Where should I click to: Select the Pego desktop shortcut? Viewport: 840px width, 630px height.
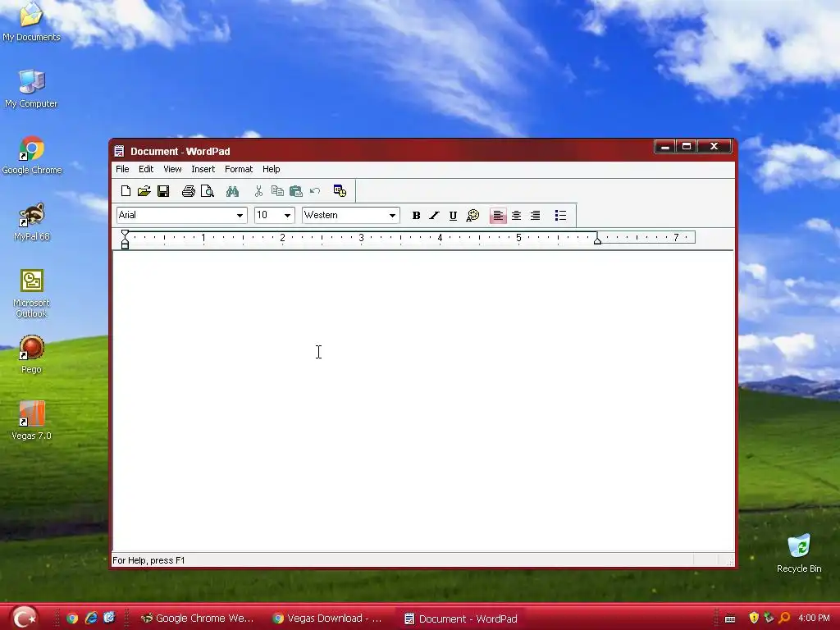[31, 354]
